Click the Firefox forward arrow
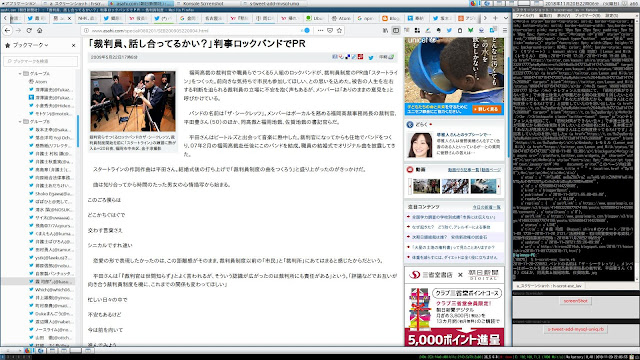 pyautogui.click(x=18, y=30)
